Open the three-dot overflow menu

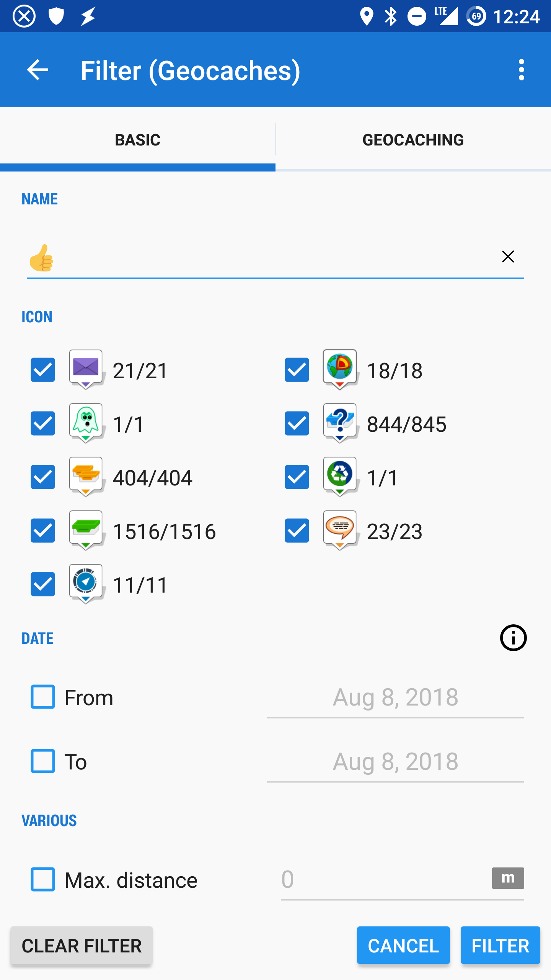click(521, 70)
